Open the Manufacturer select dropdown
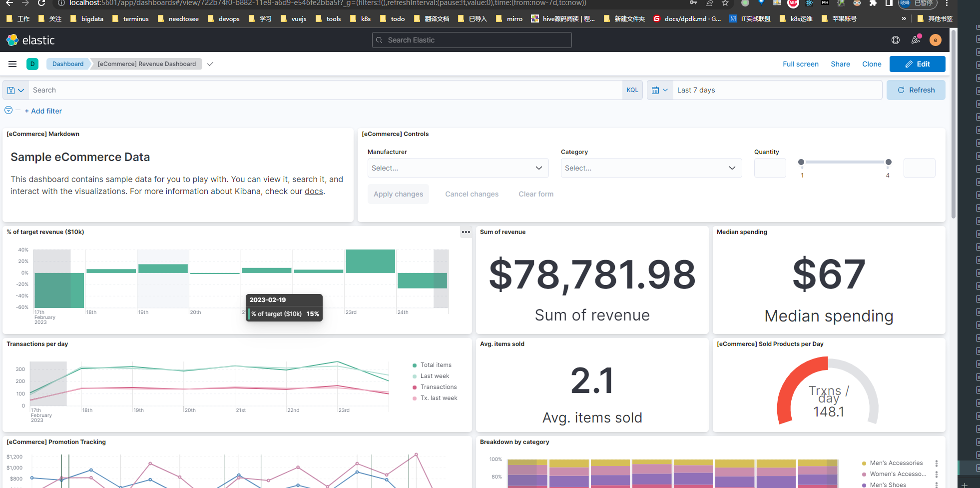The image size is (980, 488). click(x=458, y=168)
